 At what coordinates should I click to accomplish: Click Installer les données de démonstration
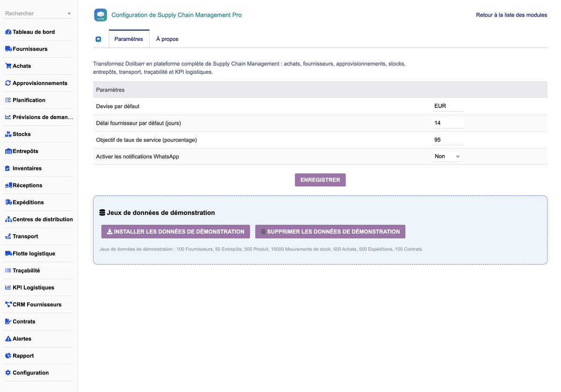coord(176,232)
